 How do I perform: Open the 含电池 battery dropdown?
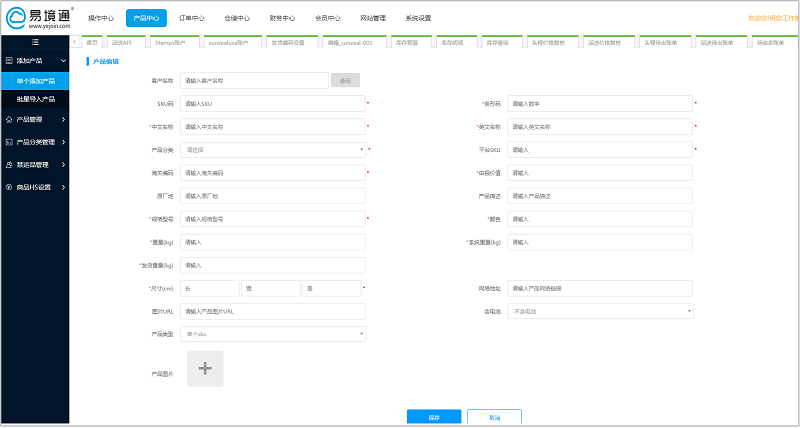[600, 311]
